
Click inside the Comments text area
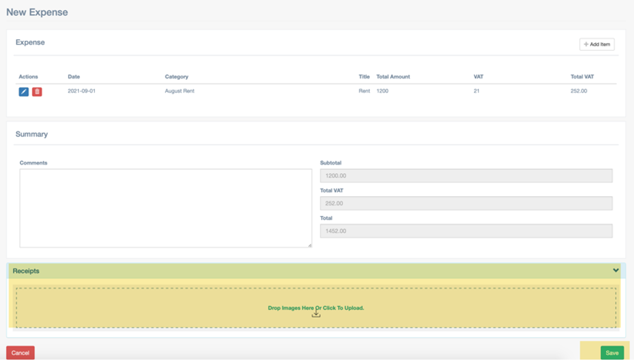point(166,208)
